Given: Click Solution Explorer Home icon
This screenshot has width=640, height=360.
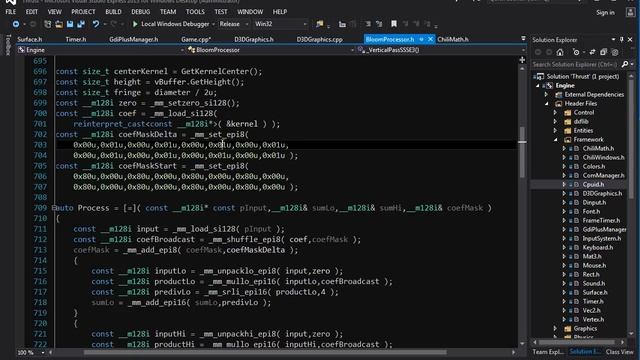Looking at the screenshot, I should 560,52.
